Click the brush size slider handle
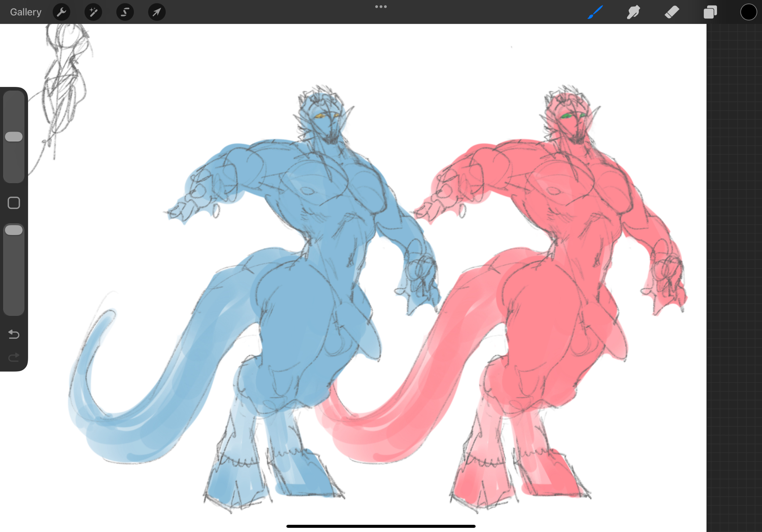The height and width of the screenshot is (532, 762). tap(14, 137)
